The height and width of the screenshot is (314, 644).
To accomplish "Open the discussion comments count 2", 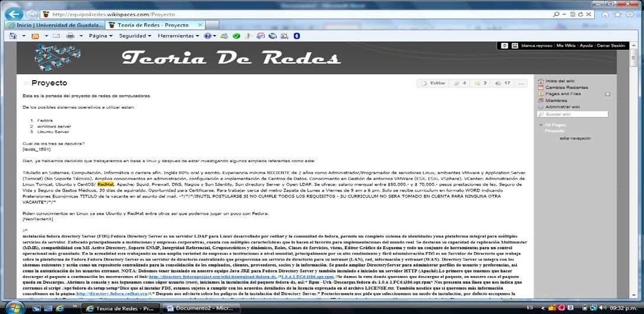I will (x=481, y=83).
